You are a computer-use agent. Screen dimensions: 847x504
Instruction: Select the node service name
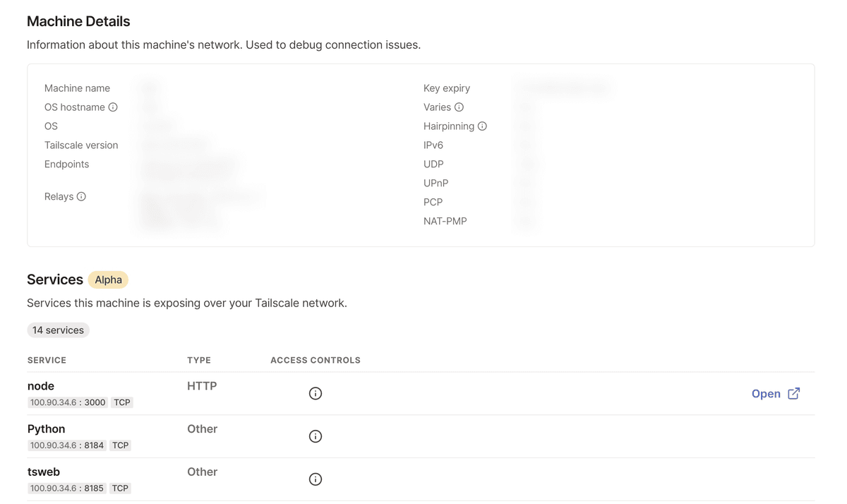tap(40, 386)
